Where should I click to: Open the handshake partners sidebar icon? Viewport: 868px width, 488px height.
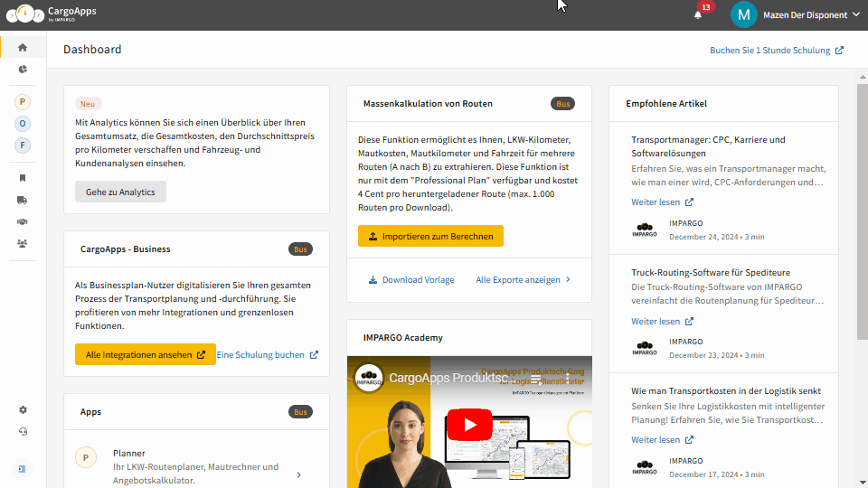pos(22,221)
